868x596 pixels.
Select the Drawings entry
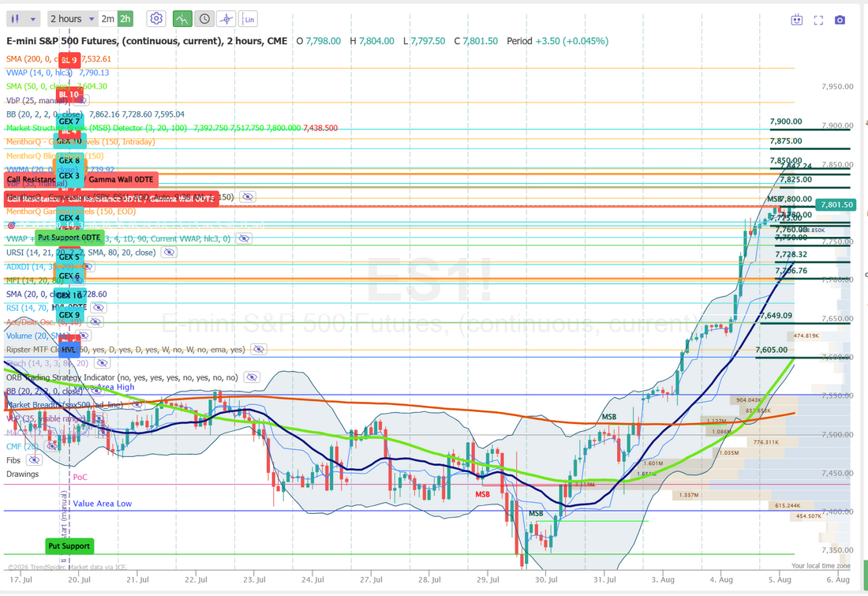23,474
